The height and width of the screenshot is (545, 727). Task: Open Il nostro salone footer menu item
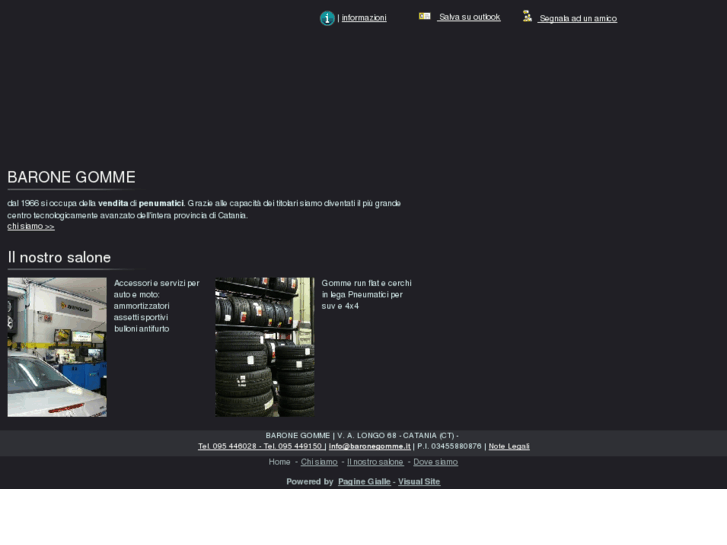tap(375, 462)
